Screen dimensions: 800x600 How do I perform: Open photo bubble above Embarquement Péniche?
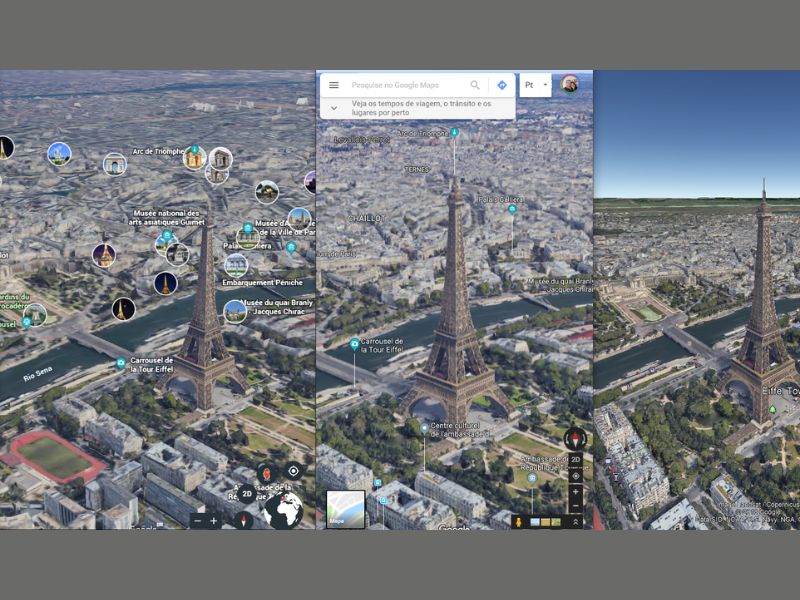(236, 265)
